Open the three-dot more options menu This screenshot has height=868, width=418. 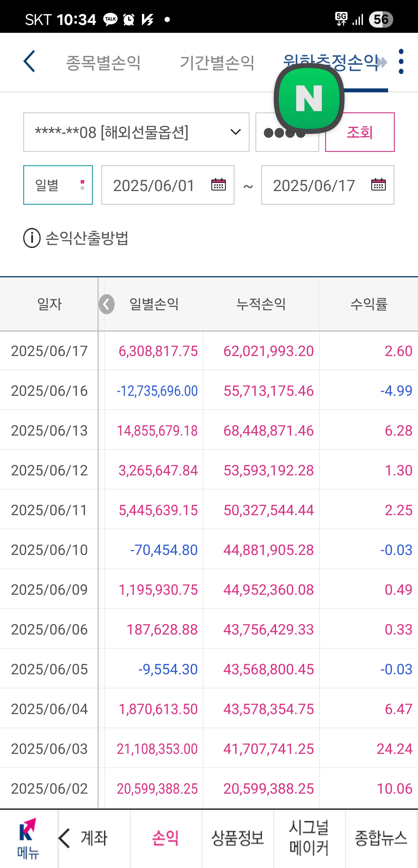(401, 61)
